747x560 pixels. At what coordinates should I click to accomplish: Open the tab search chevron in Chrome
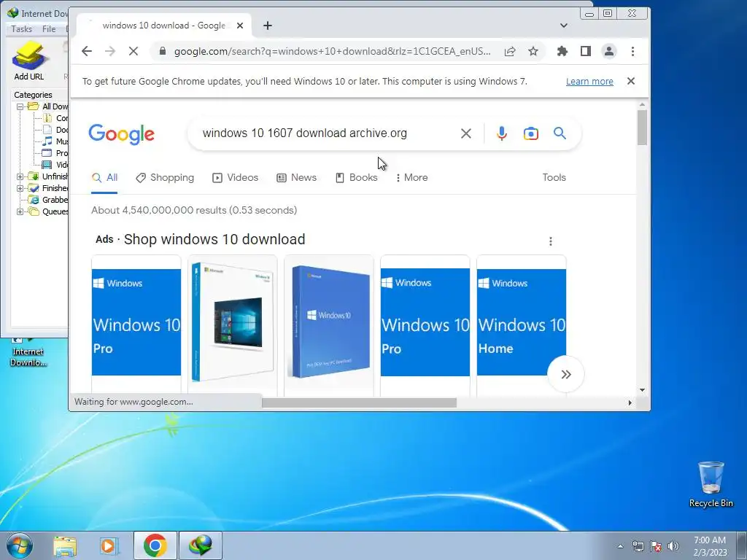click(x=564, y=26)
